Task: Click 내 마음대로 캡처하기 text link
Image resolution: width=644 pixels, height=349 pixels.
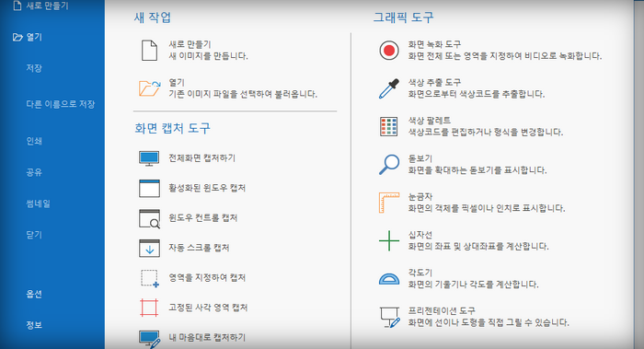Action: coord(207,338)
